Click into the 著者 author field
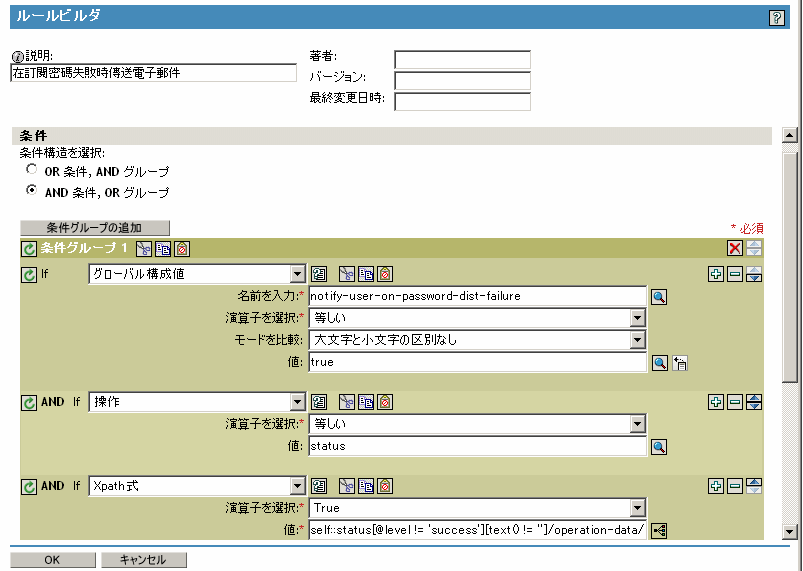The height and width of the screenshot is (571, 803). pyautogui.click(x=462, y=59)
